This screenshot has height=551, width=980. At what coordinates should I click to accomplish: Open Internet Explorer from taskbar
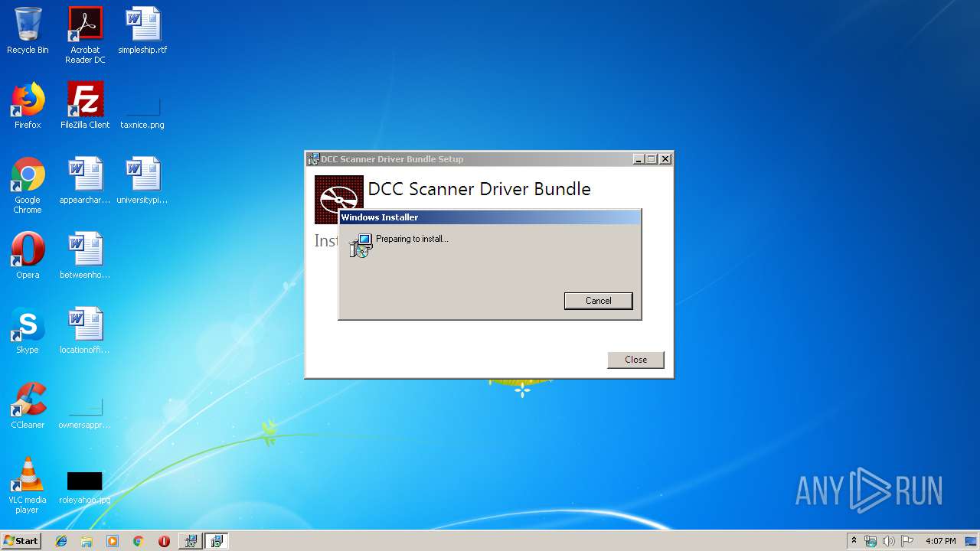[x=61, y=541]
